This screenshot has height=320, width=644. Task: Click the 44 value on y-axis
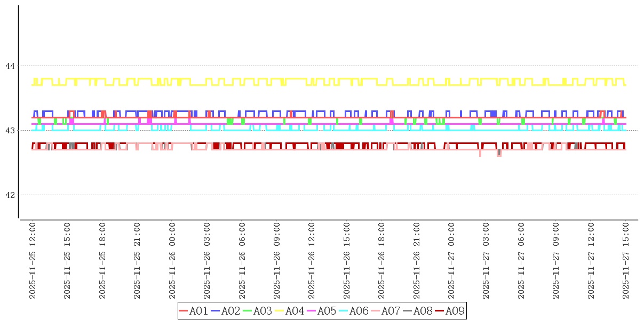coord(10,66)
